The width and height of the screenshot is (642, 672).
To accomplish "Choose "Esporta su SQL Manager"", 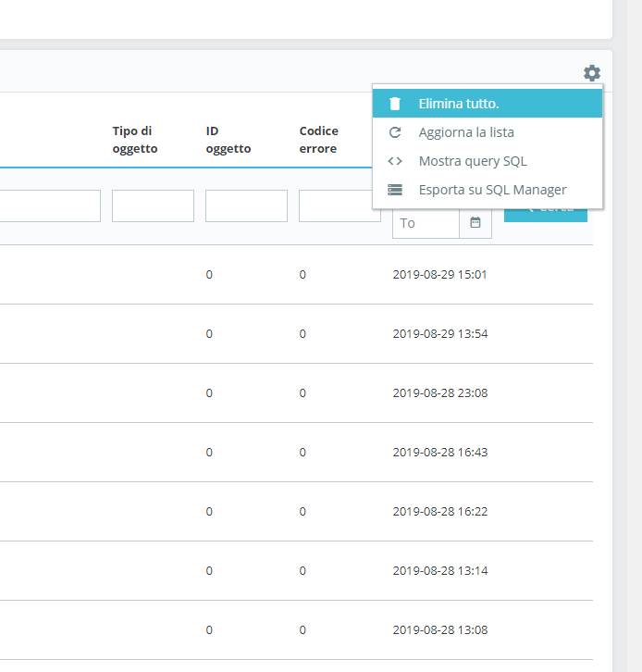I will tap(488, 190).
